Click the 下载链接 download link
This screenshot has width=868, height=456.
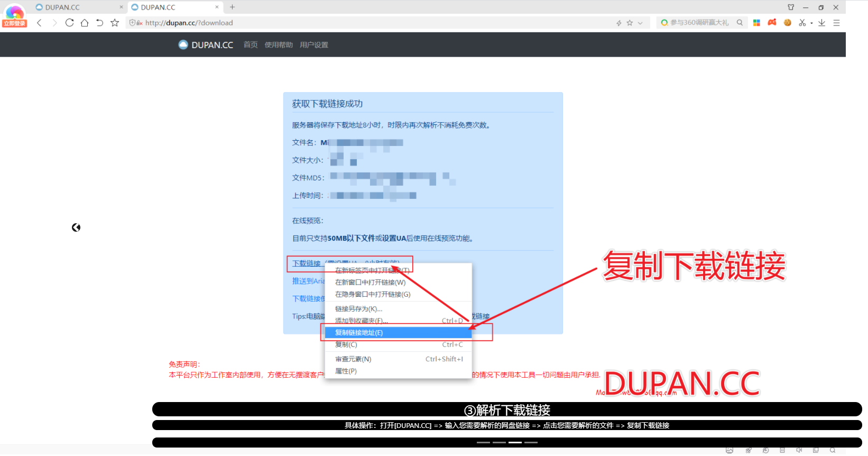pyautogui.click(x=307, y=263)
